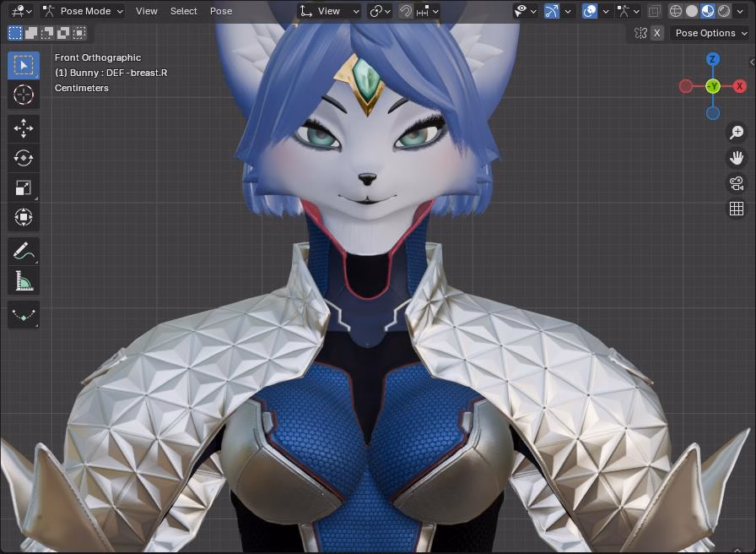
Task: Toggle the camera view button
Action: coord(737,183)
